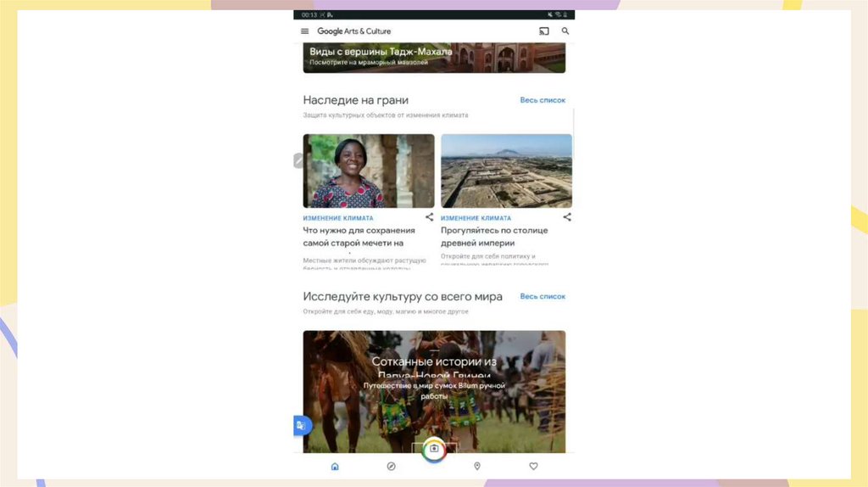Image resolution: width=868 pixels, height=487 pixels.
Task: Open the hamburger navigation menu
Action: [304, 31]
